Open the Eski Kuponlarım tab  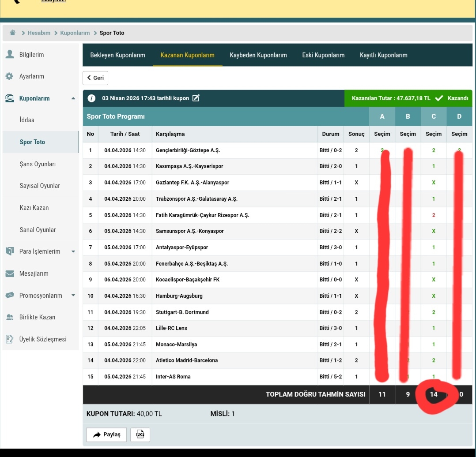point(323,55)
